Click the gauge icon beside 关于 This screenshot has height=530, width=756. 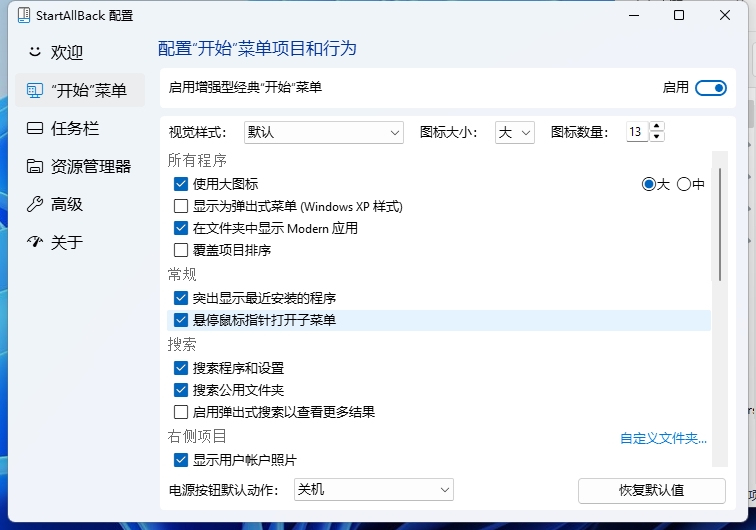click(x=35, y=242)
